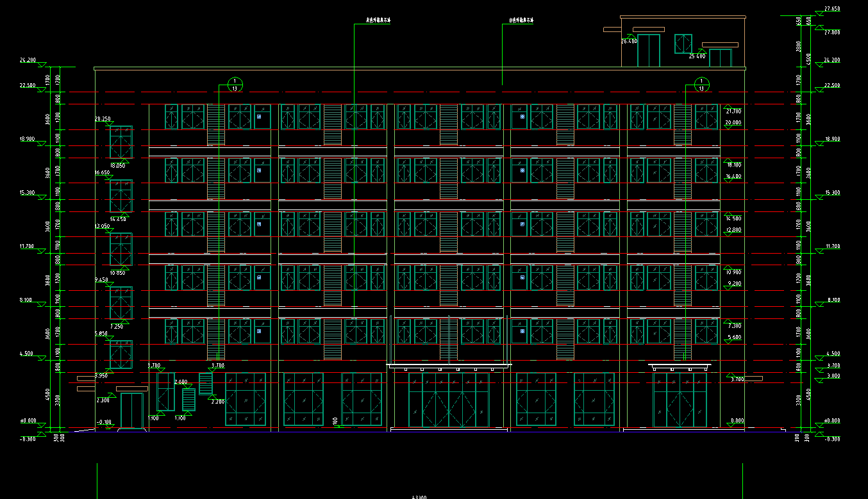The image size is (868, 499).
Task: Select the 3.950 elevation label
Action: tap(101, 376)
